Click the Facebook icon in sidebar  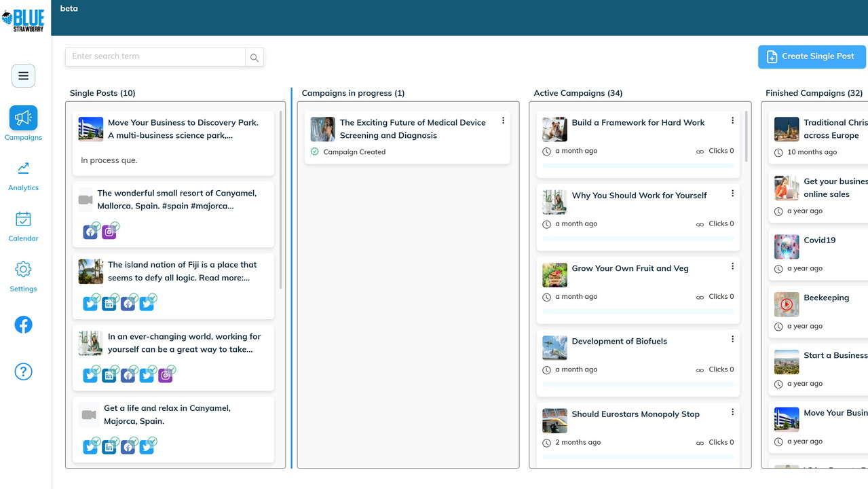tap(23, 325)
